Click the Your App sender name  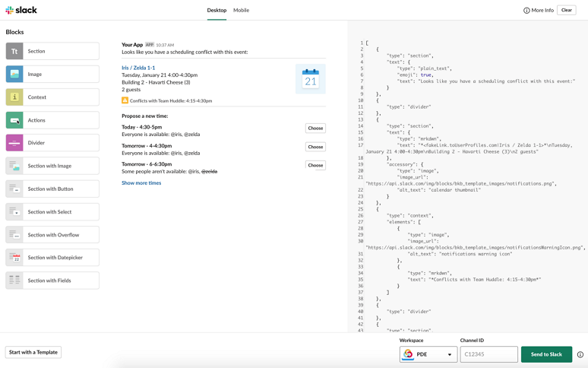pyautogui.click(x=132, y=45)
